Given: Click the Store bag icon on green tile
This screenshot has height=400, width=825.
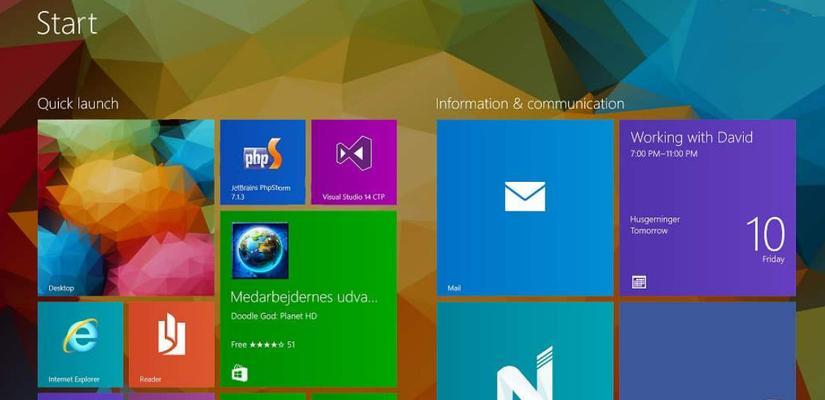Looking at the screenshot, I should (x=239, y=374).
